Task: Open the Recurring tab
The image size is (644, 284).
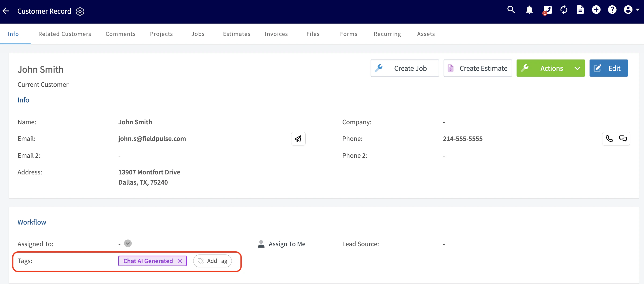Action: tap(387, 34)
